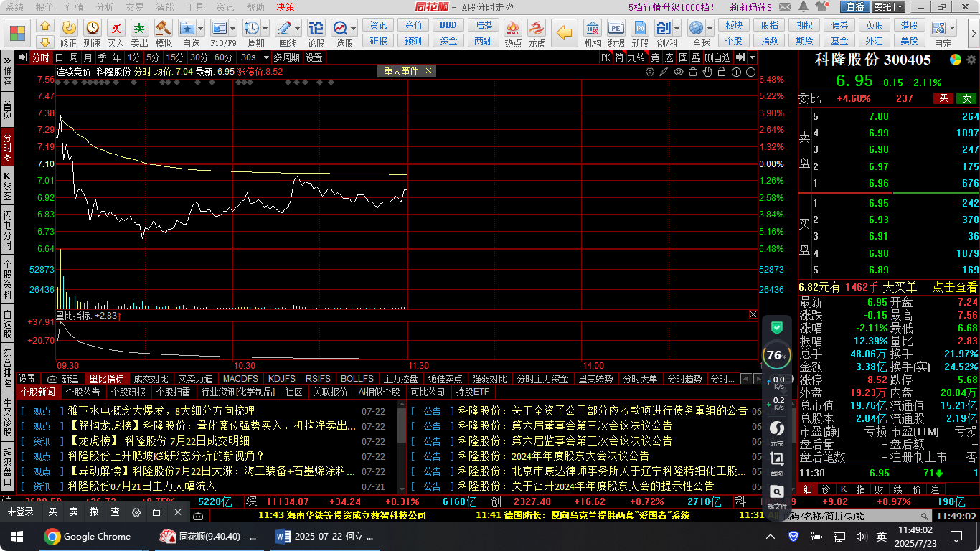
Task: Click the green 76% circular progress indicator
Action: (776, 355)
